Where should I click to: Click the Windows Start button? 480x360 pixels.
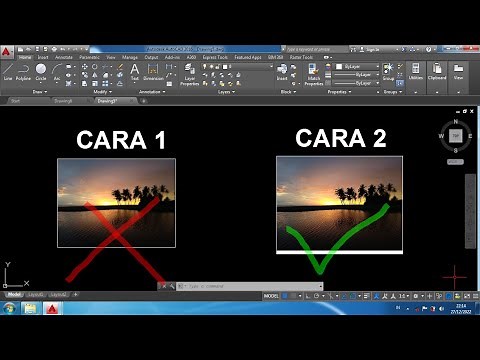[9, 308]
